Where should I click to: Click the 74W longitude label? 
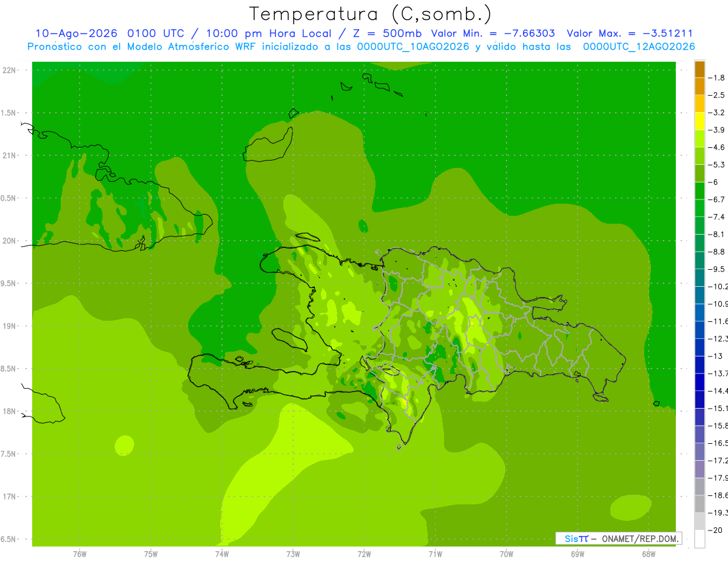222,554
